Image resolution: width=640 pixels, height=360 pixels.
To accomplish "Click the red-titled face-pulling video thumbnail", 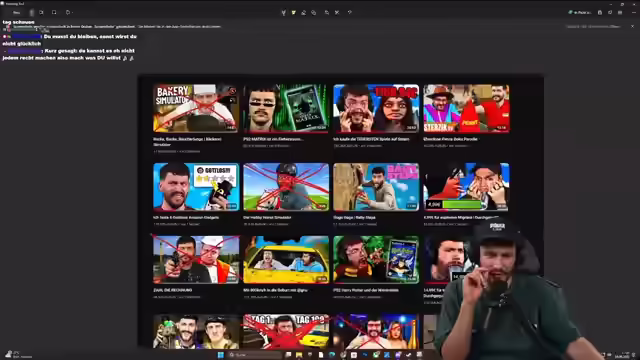I will tap(376, 108).
